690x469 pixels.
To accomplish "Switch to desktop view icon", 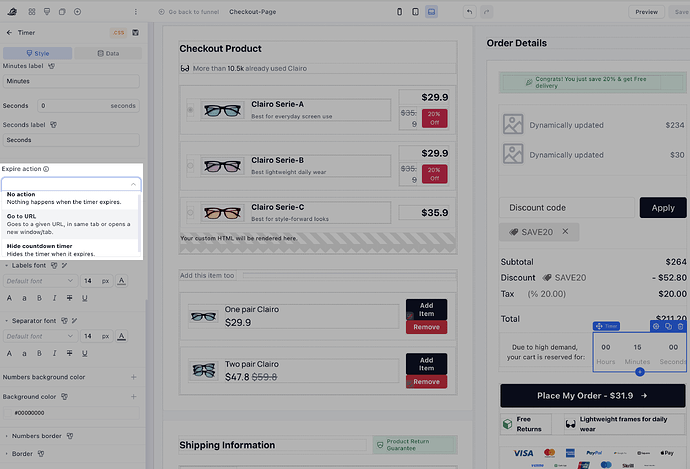I will point(431,12).
